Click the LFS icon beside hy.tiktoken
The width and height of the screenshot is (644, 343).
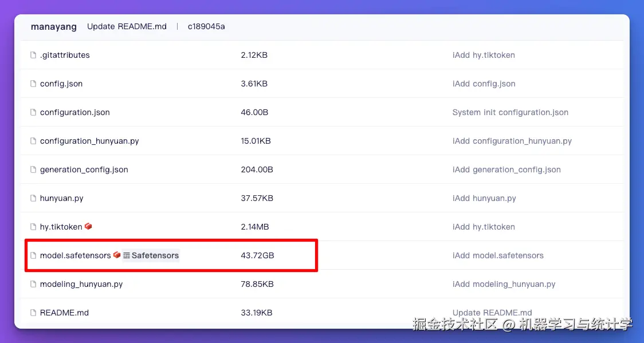pos(88,226)
